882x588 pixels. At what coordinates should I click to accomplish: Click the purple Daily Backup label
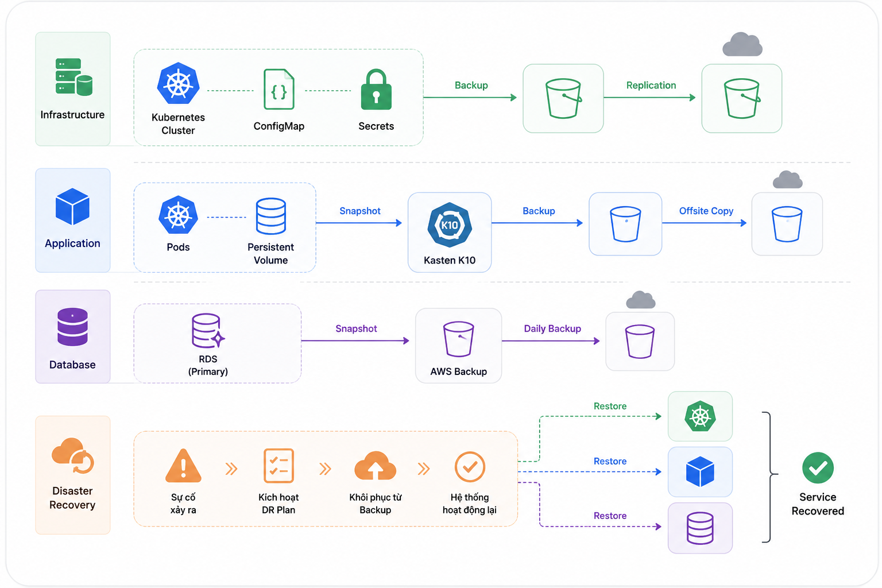click(552, 329)
